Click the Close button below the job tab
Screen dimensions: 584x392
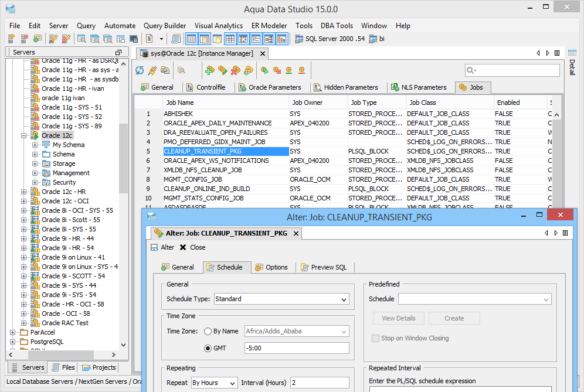[192, 247]
